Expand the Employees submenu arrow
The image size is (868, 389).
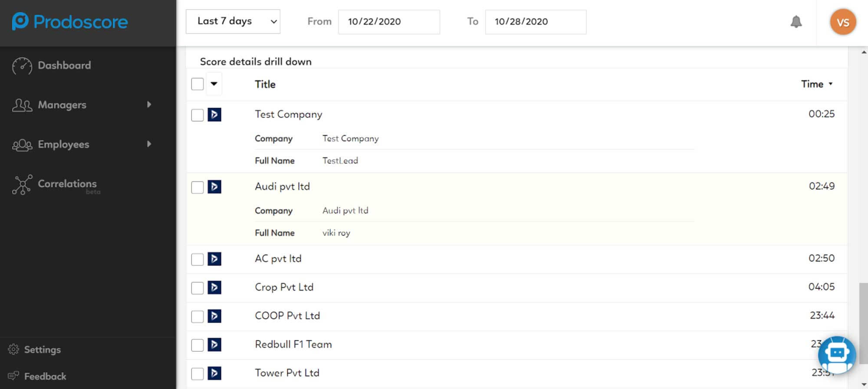(149, 144)
